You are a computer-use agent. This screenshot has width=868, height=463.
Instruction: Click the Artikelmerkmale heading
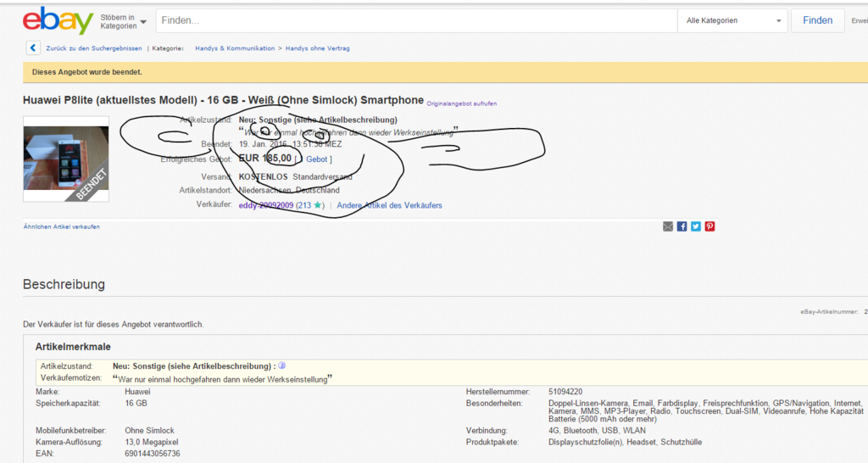73,347
